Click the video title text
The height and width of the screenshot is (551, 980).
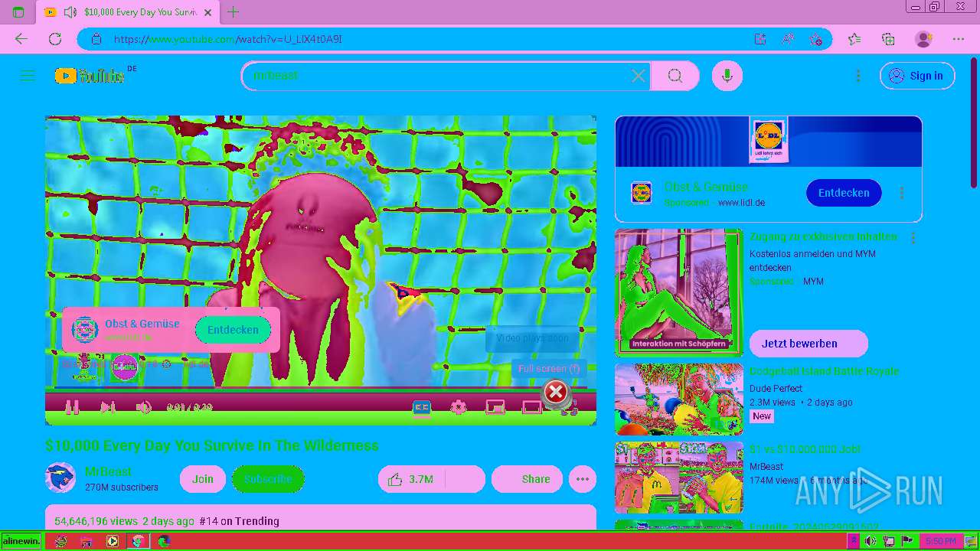coord(212,445)
